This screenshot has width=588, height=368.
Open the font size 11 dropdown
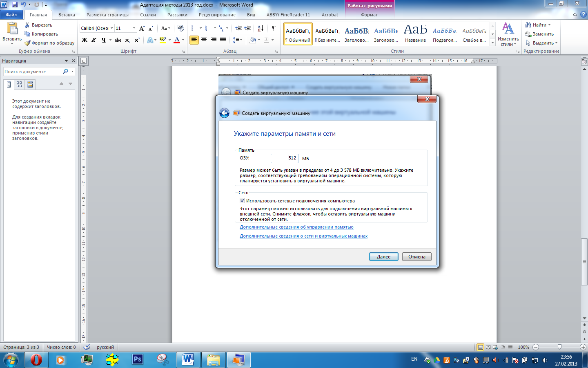134,28
